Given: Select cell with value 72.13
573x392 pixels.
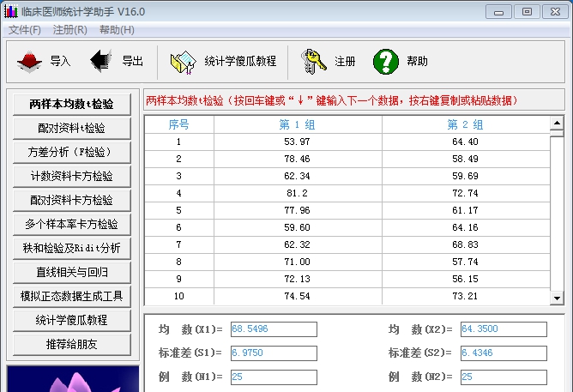Looking at the screenshot, I should tap(298, 279).
